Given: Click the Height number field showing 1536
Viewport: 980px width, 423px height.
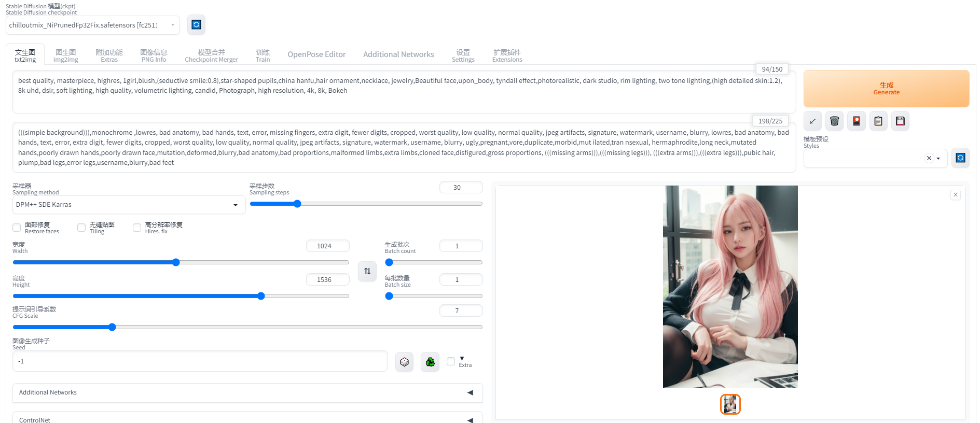Looking at the screenshot, I should pos(327,280).
